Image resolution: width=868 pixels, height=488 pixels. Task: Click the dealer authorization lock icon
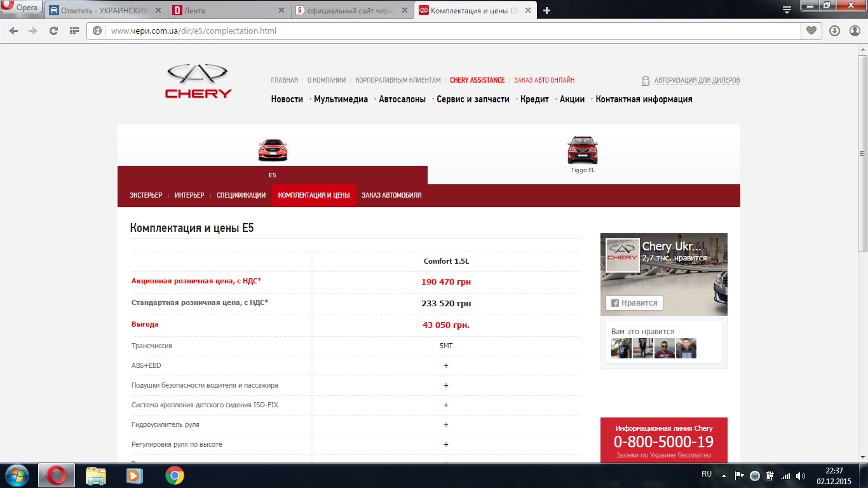click(x=646, y=81)
